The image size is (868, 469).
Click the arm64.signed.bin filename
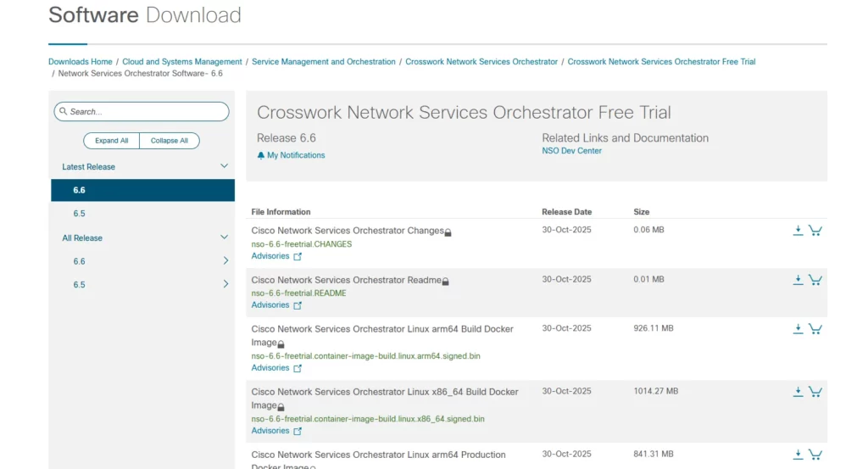click(366, 356)
